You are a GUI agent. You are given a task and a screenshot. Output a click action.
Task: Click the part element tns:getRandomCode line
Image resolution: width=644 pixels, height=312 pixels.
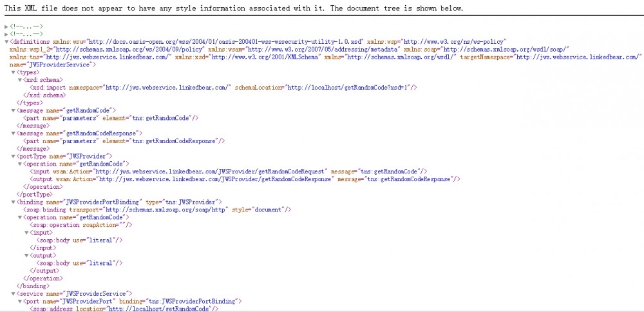[111, 118]
